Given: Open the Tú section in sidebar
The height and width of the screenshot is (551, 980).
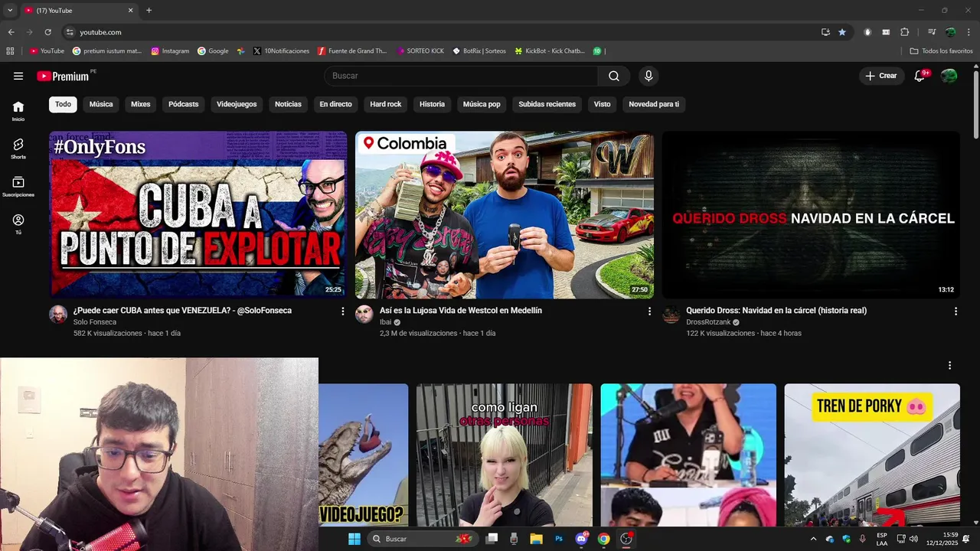Looking at the screenshot, I should click(18, 224).
